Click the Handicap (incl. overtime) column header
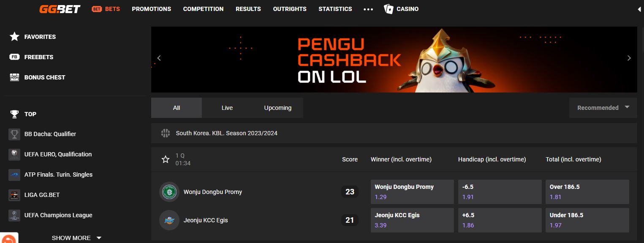The image size is (644, 243). (492, 159)
